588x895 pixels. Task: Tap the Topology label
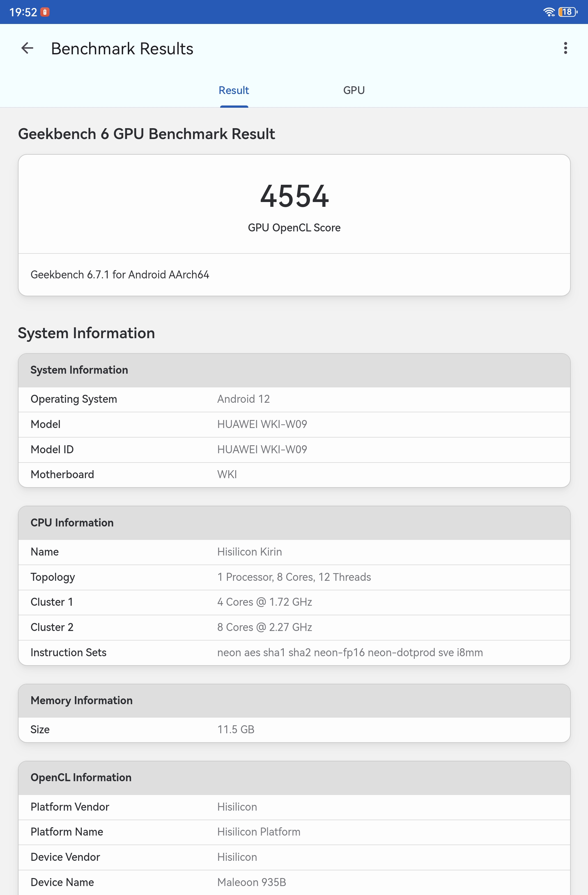[53, 577]
